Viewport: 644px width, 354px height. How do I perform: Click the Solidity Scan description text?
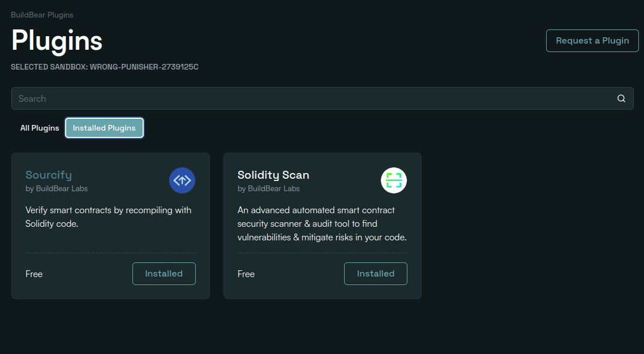tap(322, 223)
